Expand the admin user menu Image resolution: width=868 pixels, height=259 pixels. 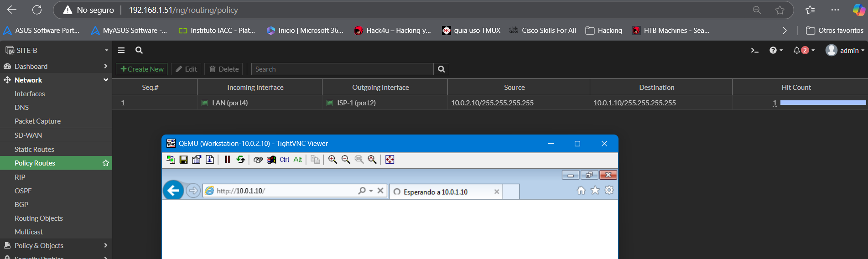click(x=845, y=51)
